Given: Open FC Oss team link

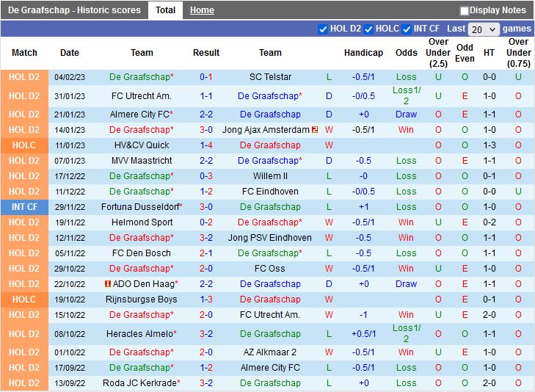Looking at the screenshot, I should point(269,269).
